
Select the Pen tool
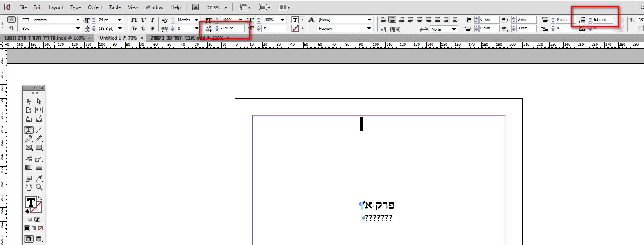pyautogui.click(x=29, y=139)
